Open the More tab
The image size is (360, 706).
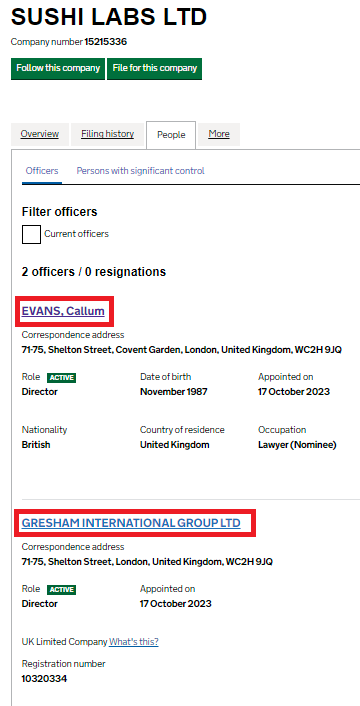219,134
